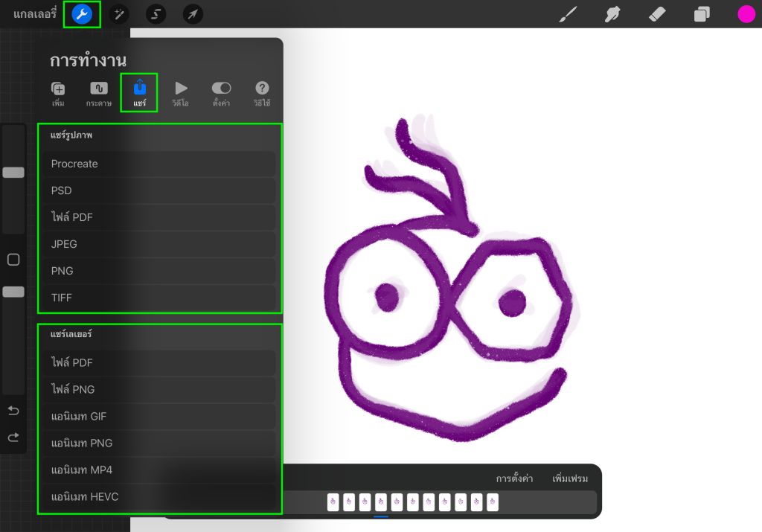
Task: Click the first frame thumbnail in timeline
Action: pyautogui.click(x=333, y=502)
